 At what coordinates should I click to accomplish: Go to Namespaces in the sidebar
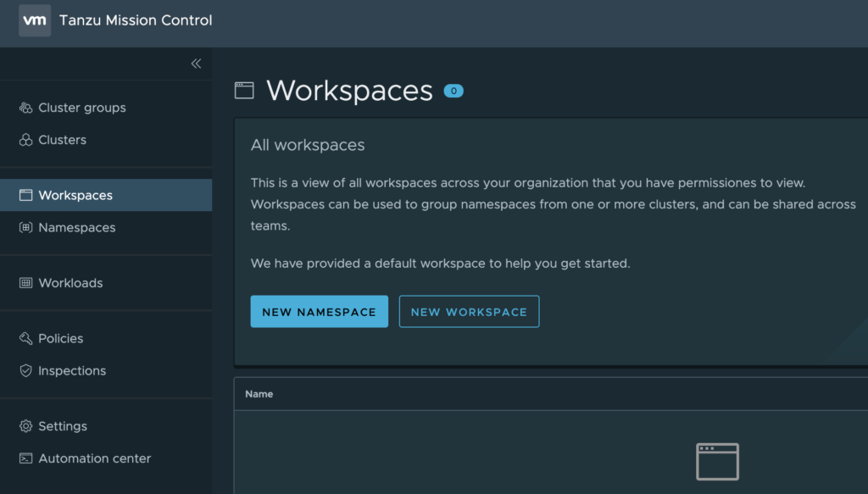click(77, 228)
